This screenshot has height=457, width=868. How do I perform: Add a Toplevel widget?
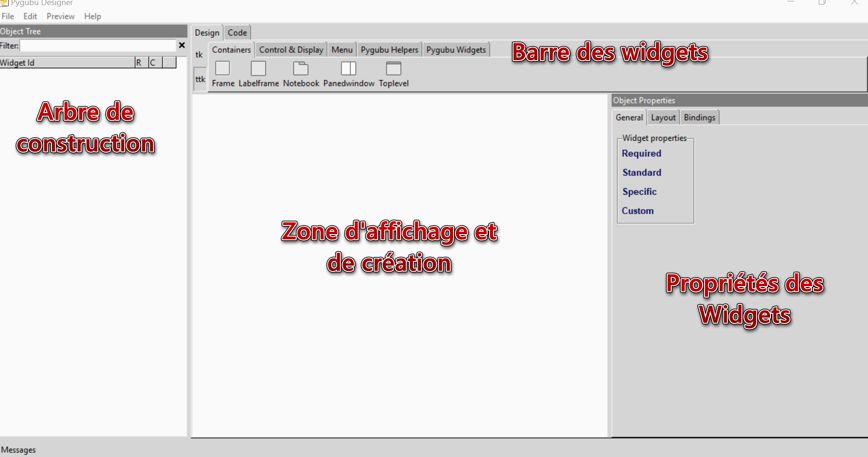393,68
